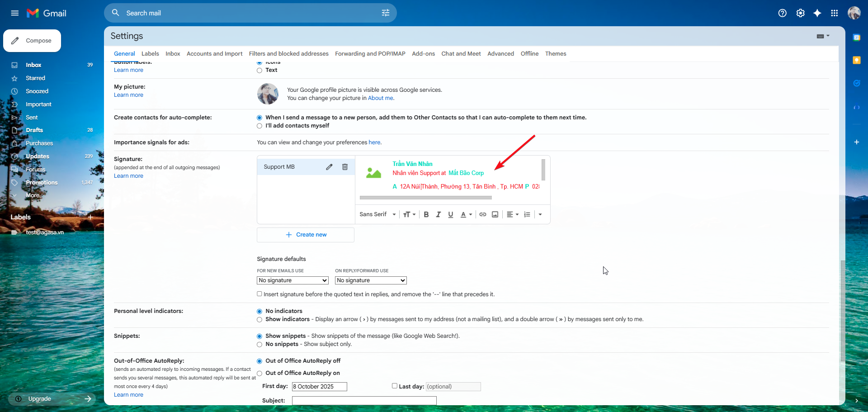
Task: Enable 'Show indicators' radio option
Action: [259, 320]
